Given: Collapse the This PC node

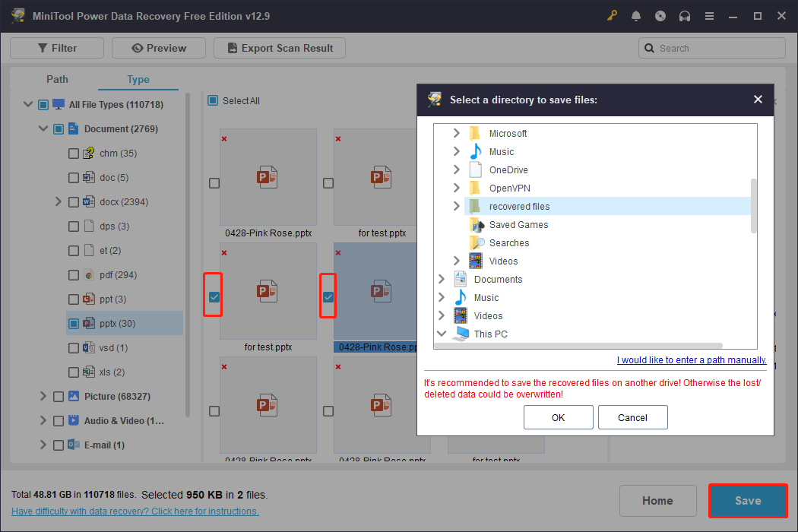Looking at the screenshot, I should point(442,334).
